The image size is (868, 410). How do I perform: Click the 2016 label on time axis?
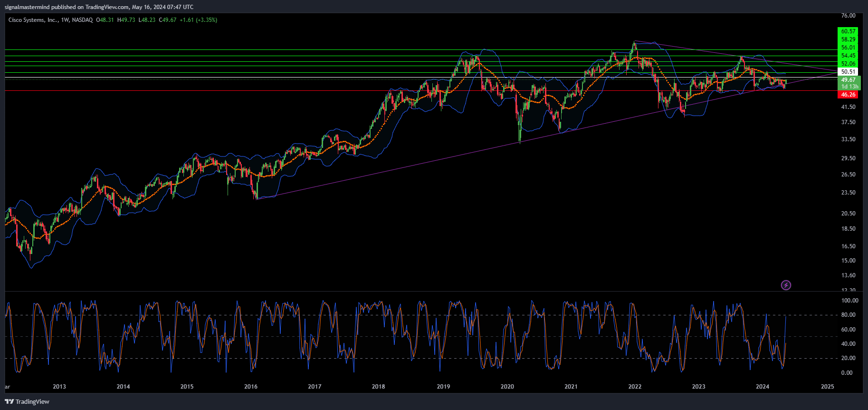tap(251, 387)
